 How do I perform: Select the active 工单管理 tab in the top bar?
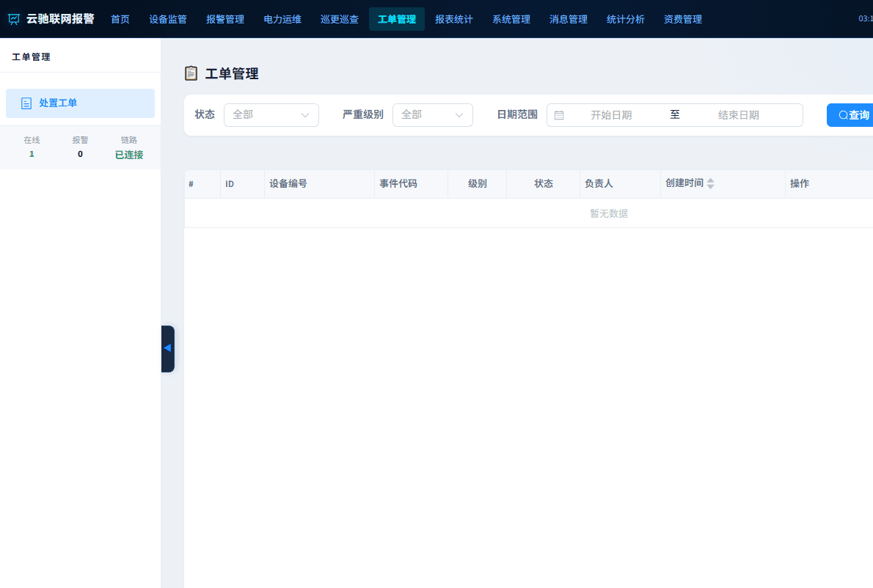pyautogui.click(x=397, y=20)
